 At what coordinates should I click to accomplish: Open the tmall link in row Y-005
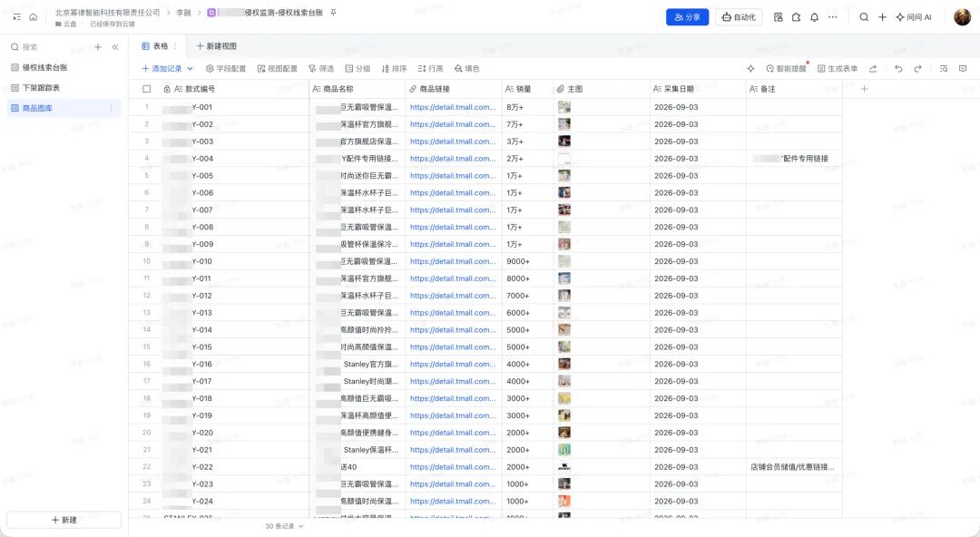[453, 176]
